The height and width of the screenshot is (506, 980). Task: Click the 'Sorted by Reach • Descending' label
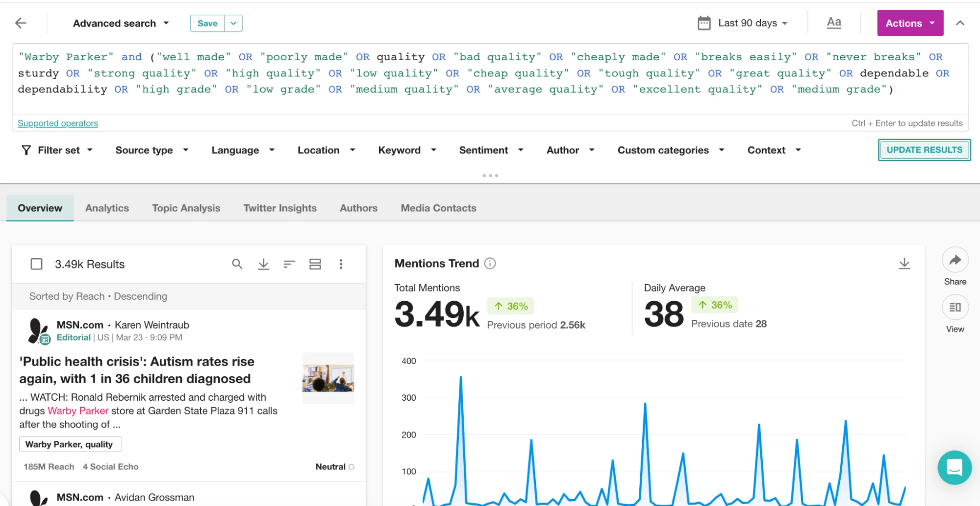pos(98,296)
